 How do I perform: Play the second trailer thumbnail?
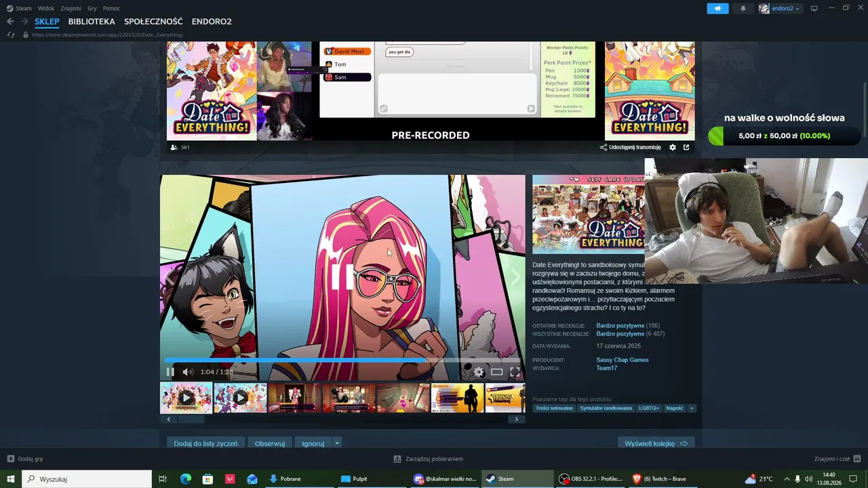(241, 398)
